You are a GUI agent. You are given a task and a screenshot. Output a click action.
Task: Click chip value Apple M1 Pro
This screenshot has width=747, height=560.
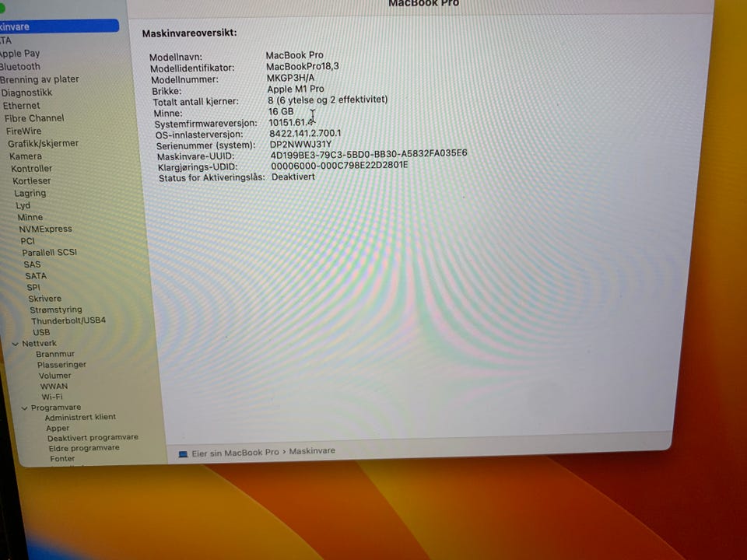[x=296, y=89]
